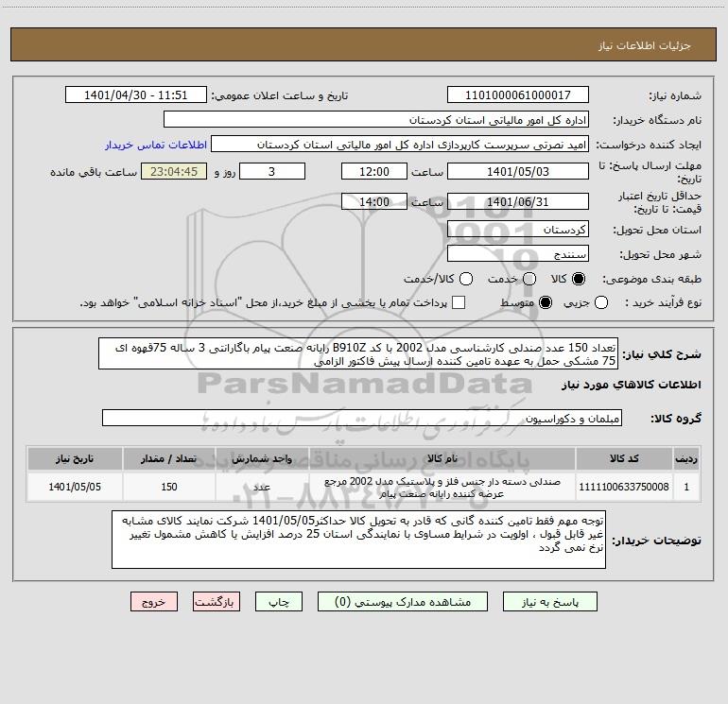Click the توضیحات خریدار label
728x704 pixels.
point(656,541)
